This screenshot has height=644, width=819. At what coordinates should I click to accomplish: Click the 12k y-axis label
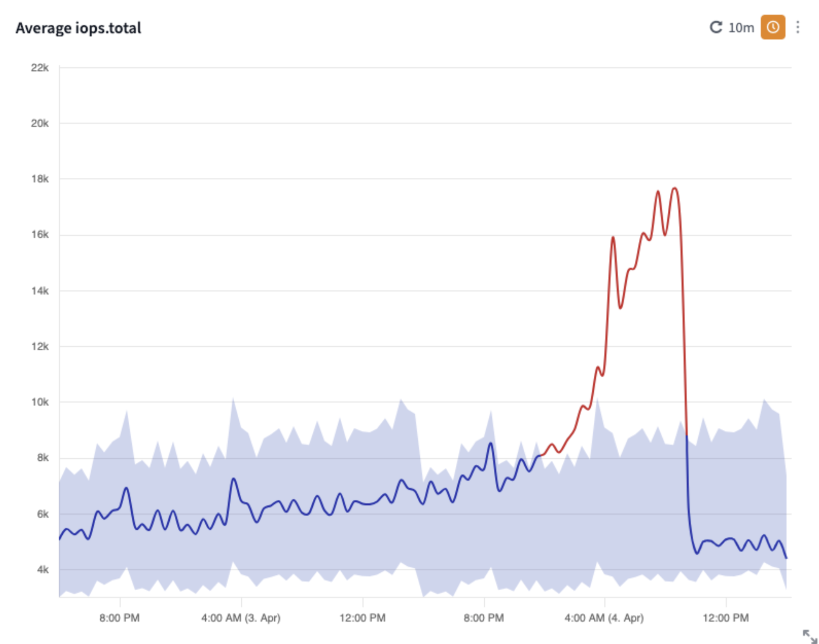[x=40, y=347]
